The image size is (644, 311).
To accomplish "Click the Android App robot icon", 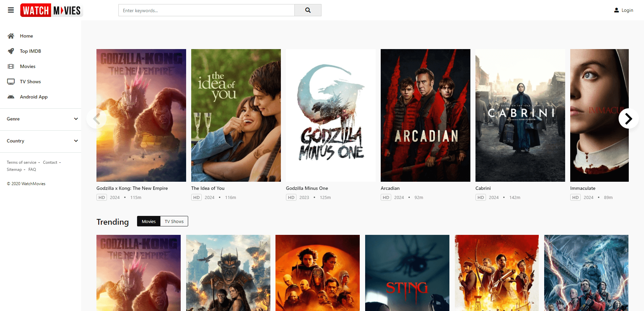I will tap(11, 97).
